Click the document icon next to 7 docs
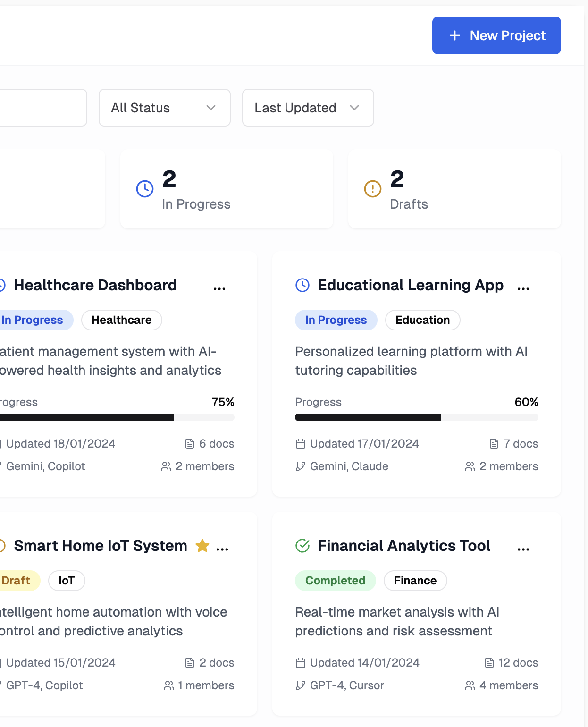Image resolution: width=588 pixels, height=727 pixels. tap(494, 444)
